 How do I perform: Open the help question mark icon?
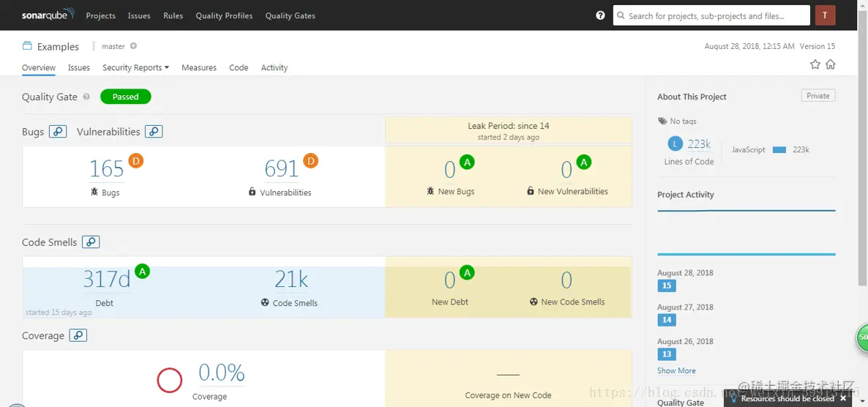coord(600,15)
